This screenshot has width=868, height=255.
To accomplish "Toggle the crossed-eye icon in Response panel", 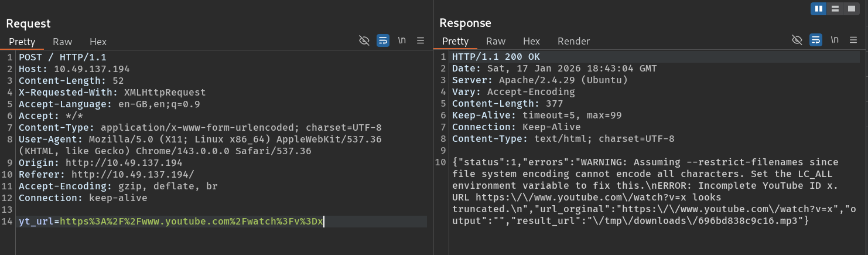I will click(797, 40).
